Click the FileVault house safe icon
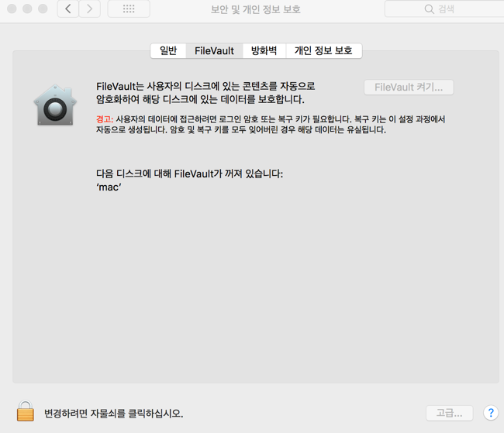 [x=55, y=105]
